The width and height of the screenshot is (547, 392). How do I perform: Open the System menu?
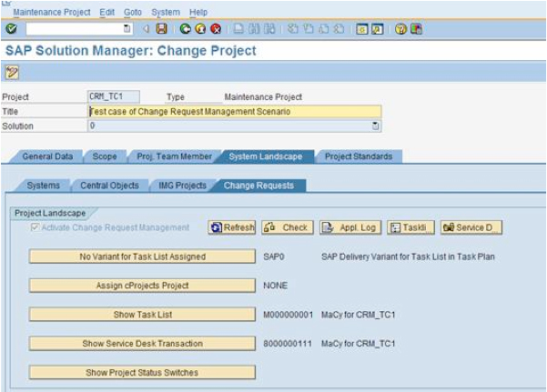[166, 12]
